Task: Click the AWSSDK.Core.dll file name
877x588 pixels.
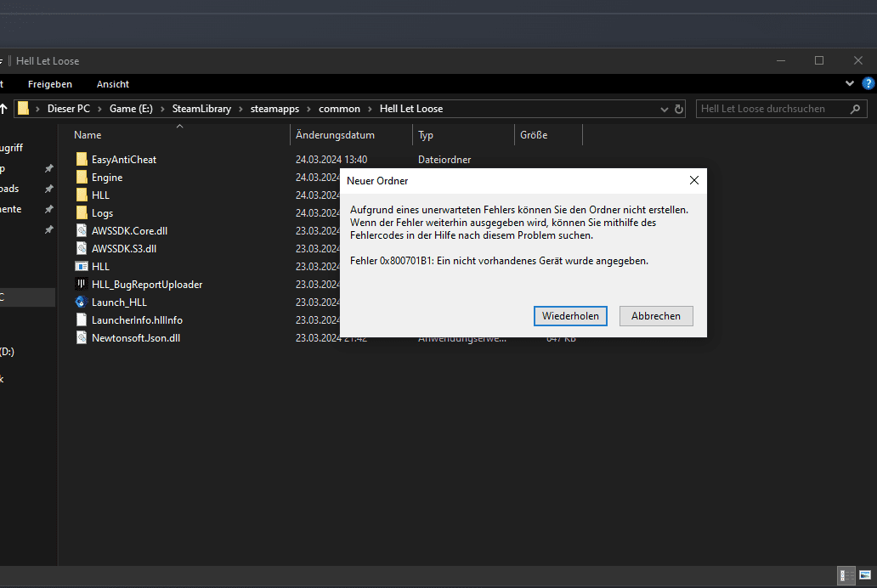Action: click(130, 230)
